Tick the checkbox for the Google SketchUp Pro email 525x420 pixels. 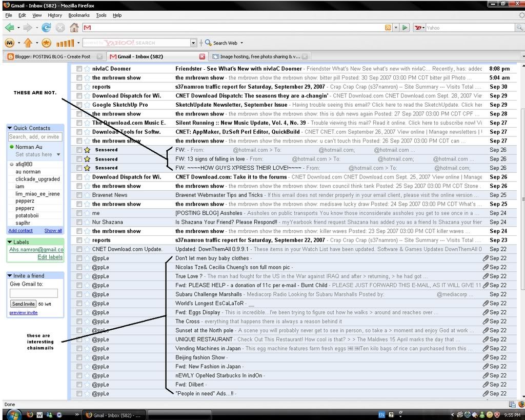pyautogui.click(x=79, y=105)
